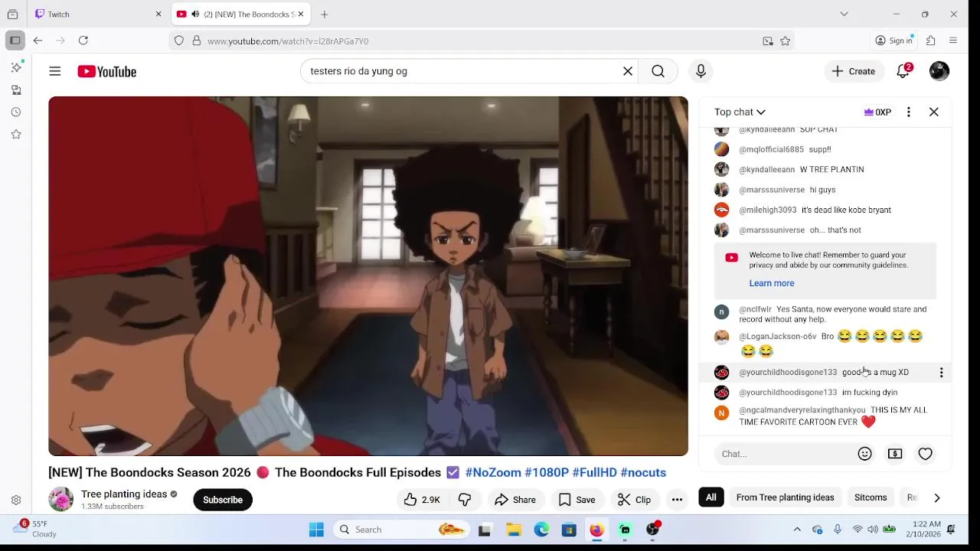Viewport: 980px width, 551px height.
Task: Open options for yourchildhoodisgone133 mug message
Action: coord(941,373)
